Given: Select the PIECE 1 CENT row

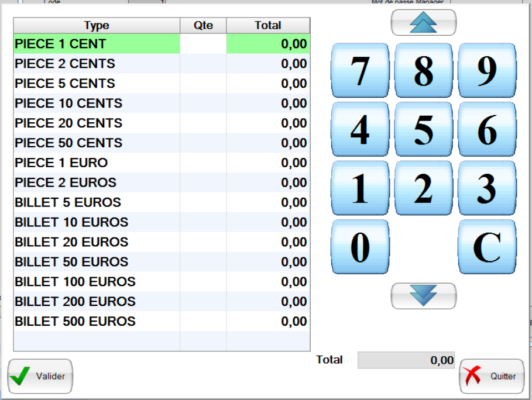Looking at the screenshot, I should 97,44.
